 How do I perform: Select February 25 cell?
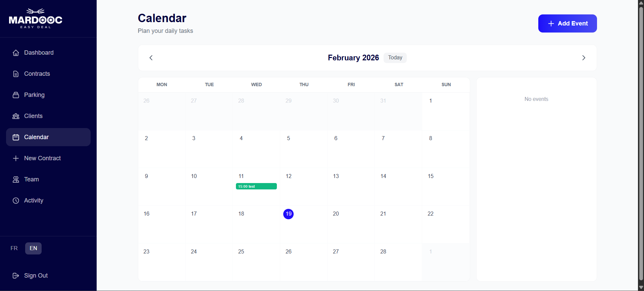click(x=256, y=263)
